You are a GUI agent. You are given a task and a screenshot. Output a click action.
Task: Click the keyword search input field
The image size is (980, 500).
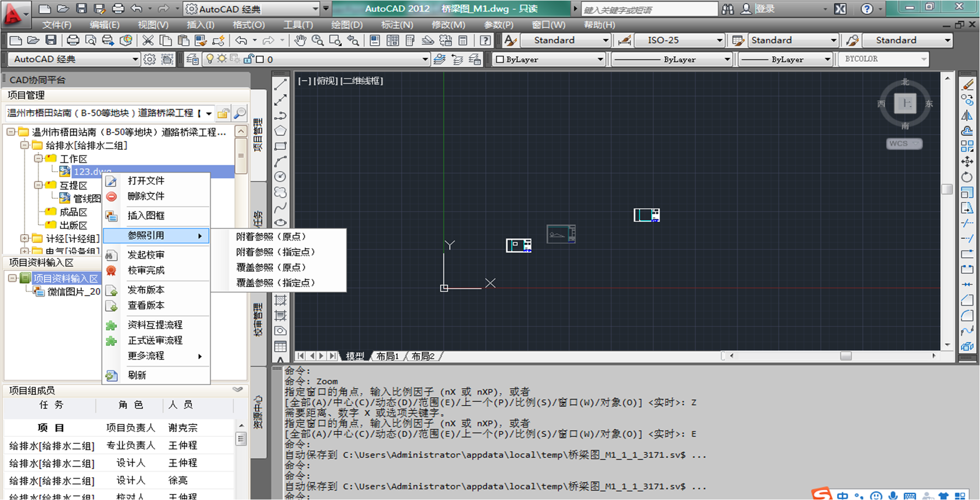[x=649, y=9]
